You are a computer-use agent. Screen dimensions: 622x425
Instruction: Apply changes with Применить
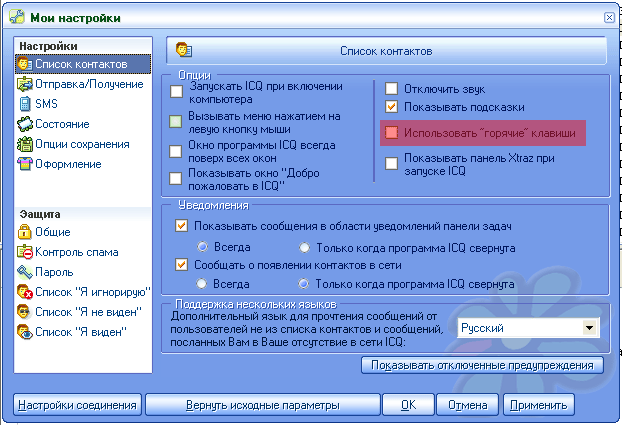(539, 405)
